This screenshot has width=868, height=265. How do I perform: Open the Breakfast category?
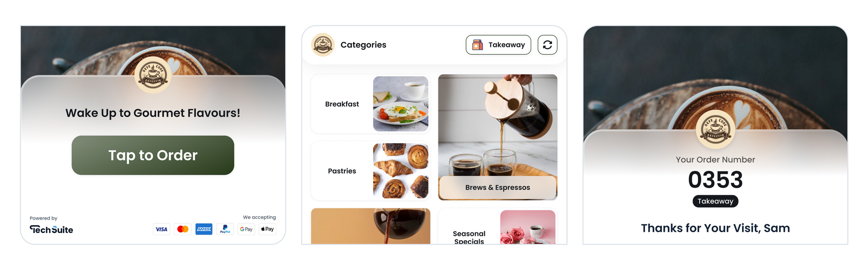(x=371, y=104)
